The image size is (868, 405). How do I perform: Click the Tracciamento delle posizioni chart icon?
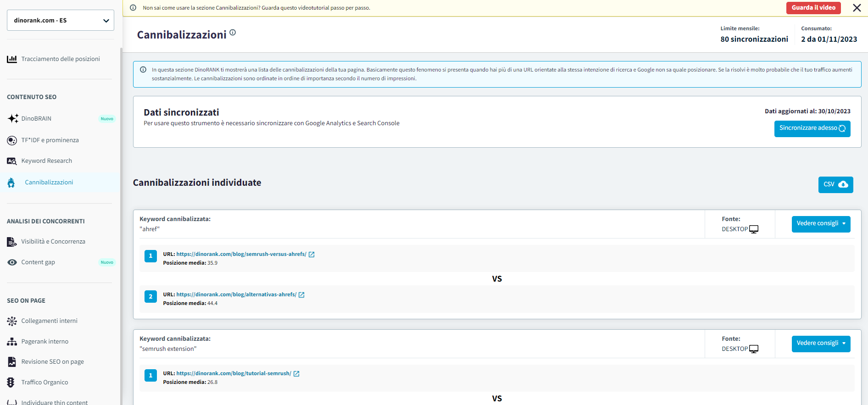coord(12,59)
